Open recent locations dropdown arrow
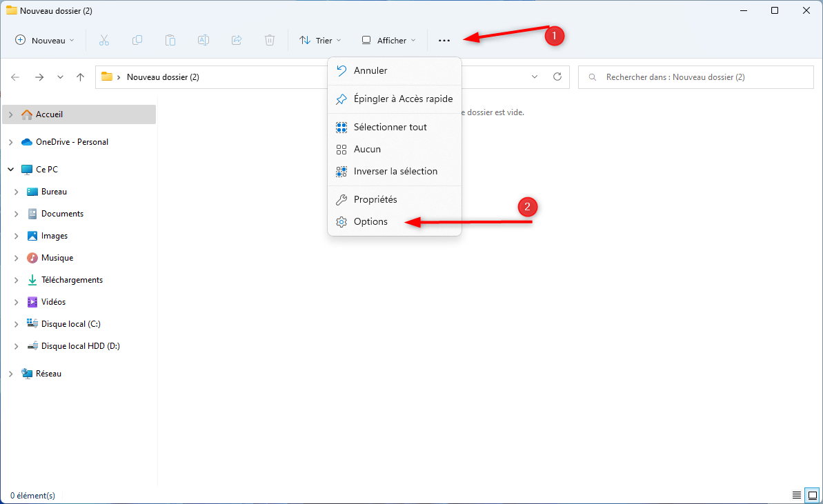Image resolution: width=823 pixels, height=504 pixels. pyautogui.click(x=60, y=77)
